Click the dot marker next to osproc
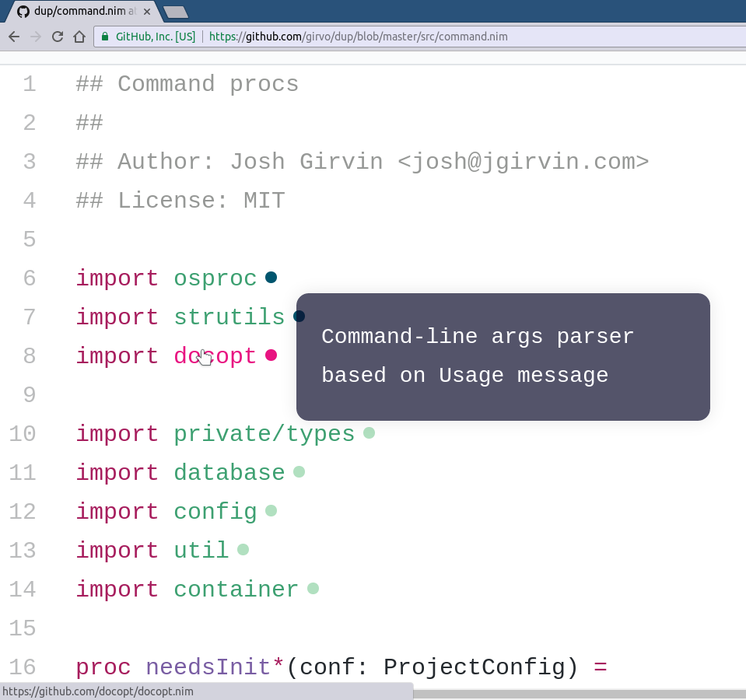The image size is (746, 700). click(x=271, y=277)
